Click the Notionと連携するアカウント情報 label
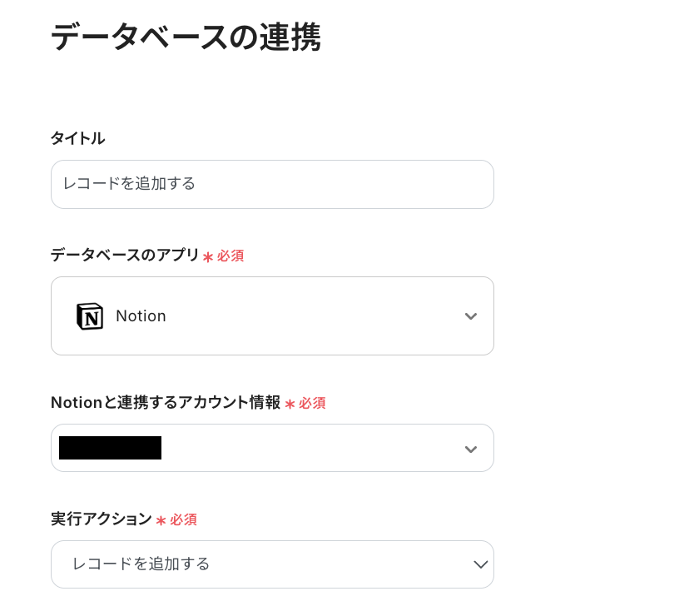 click(165, 403)
